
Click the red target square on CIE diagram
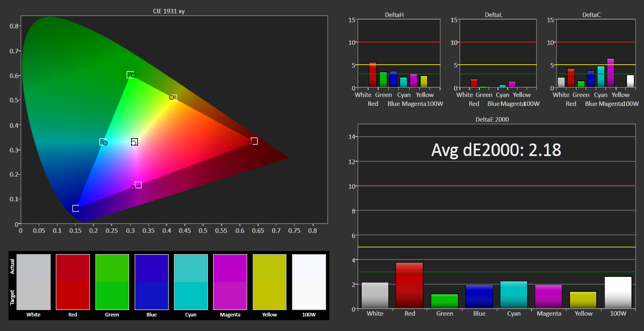(x=254, y=141)
